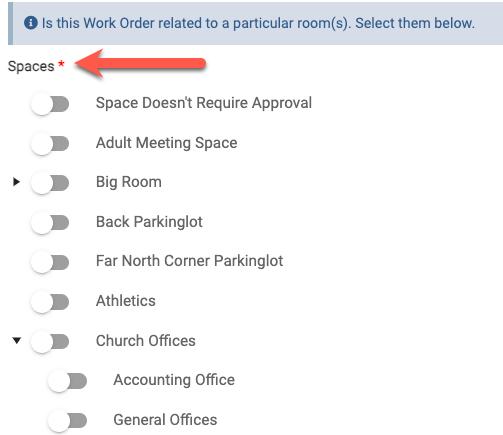The width and height of the screenshot is (503, 435).
Task: Click the General Offices label
Action: tap(165, 420)
